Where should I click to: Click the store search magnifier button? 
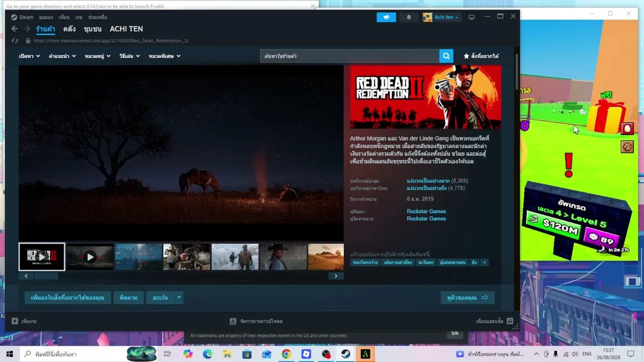446,56
